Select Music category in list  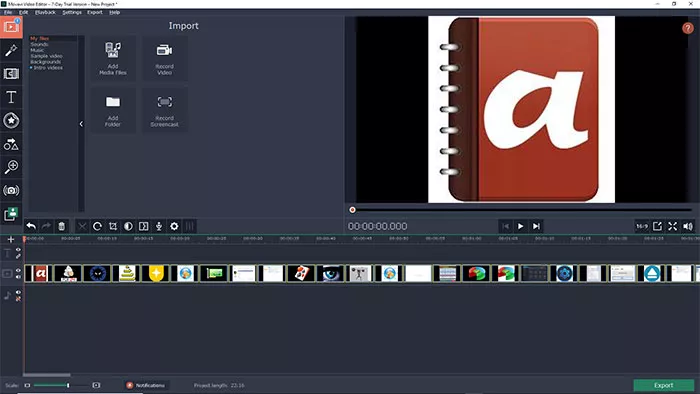point(38,50)
